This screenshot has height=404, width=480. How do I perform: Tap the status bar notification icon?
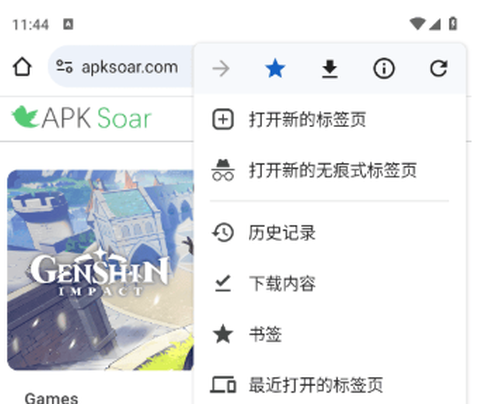point(68,24)
